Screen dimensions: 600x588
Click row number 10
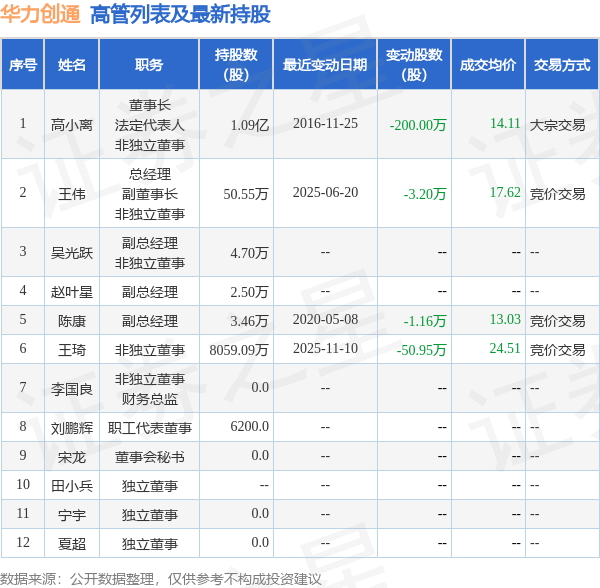(x=23, y=484)
